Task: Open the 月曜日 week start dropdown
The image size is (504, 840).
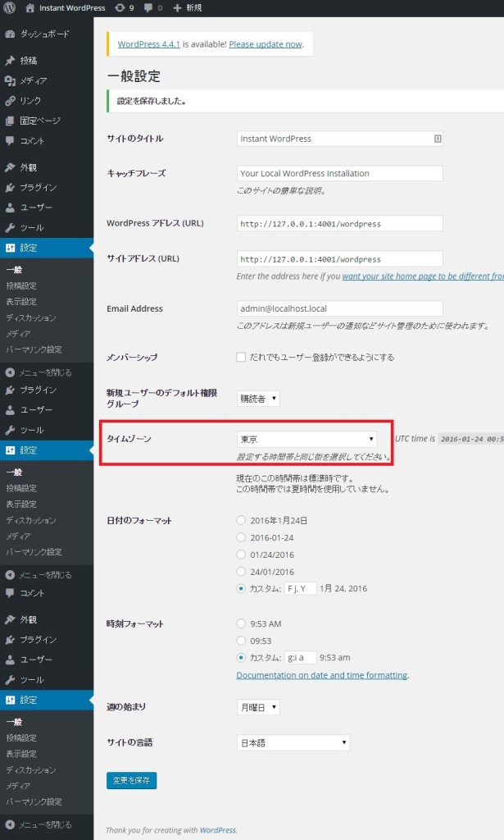Action: pos(258,707)
